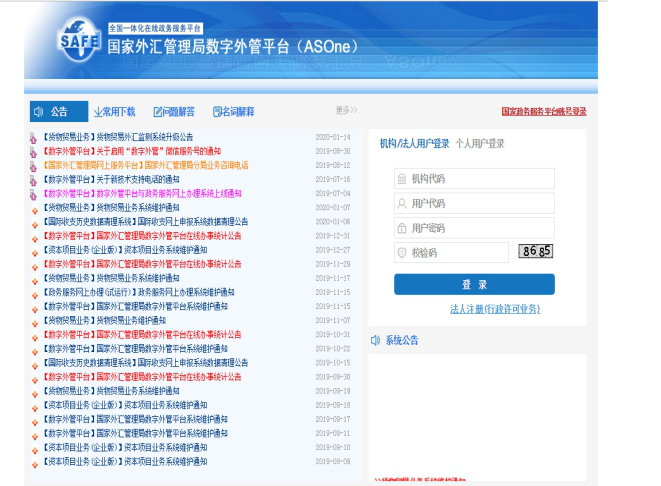Viewport: 661px width, 486px height.
Task: Open 关于新技术支持电话的通知
Action: [x=111, y=179]
